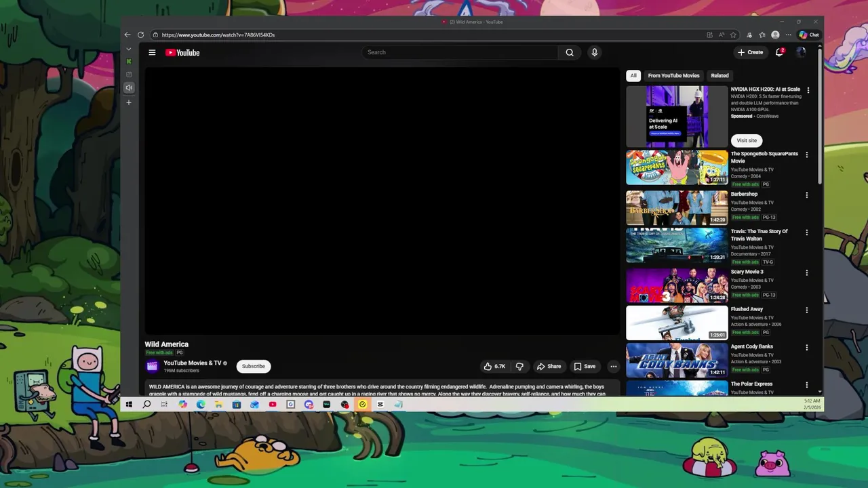Open YouTube app taskbar icon
The width and height of the screenshot is (868, 488).
[x=273, y=405]
